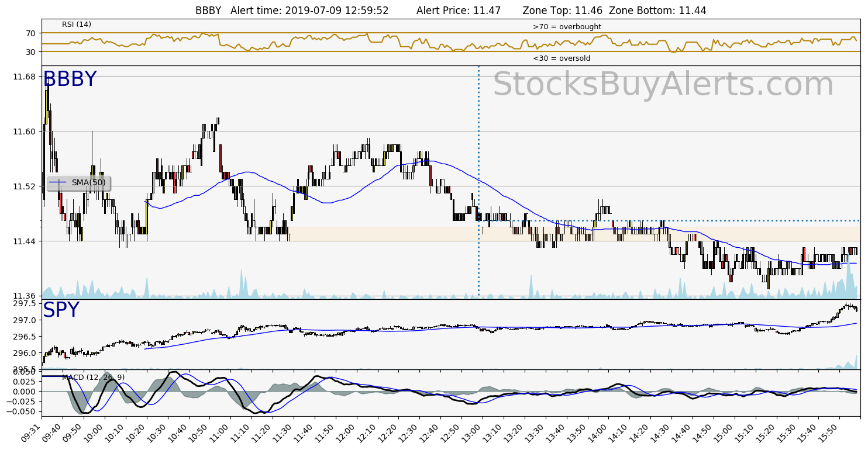Click the MACD -0.025 axis label
Screen dimensions: 868x450
pyautogui.click(x=21, y=401)
